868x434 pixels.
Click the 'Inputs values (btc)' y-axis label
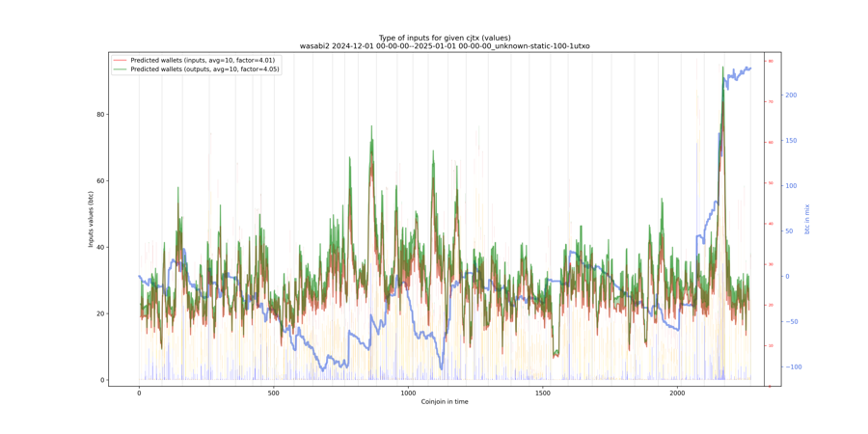coord(92,219)
